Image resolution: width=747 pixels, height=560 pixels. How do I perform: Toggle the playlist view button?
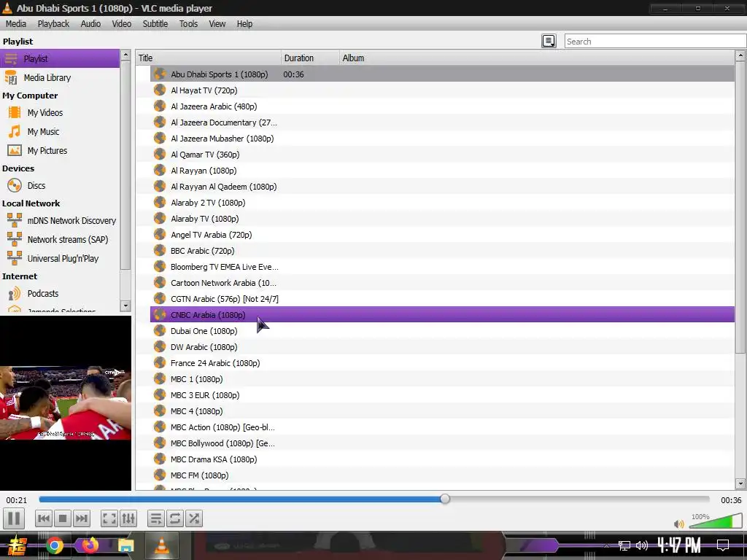156,518
